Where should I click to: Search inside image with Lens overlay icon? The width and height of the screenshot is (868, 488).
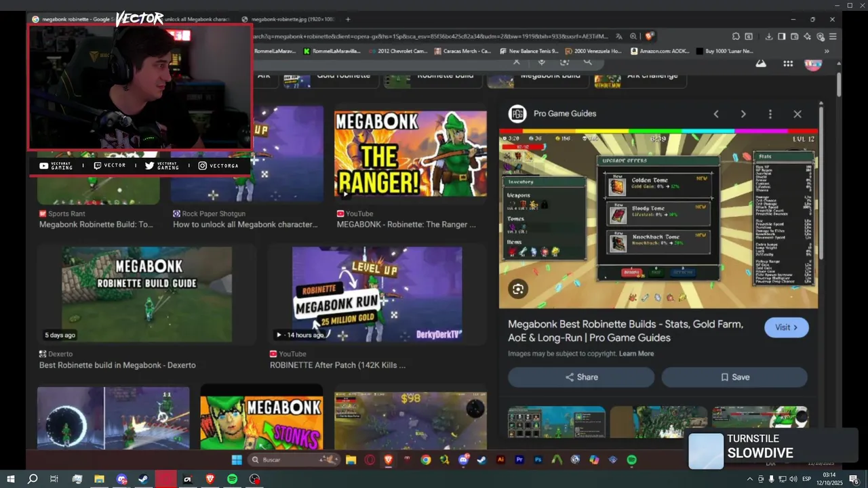[x=518, y=289]
